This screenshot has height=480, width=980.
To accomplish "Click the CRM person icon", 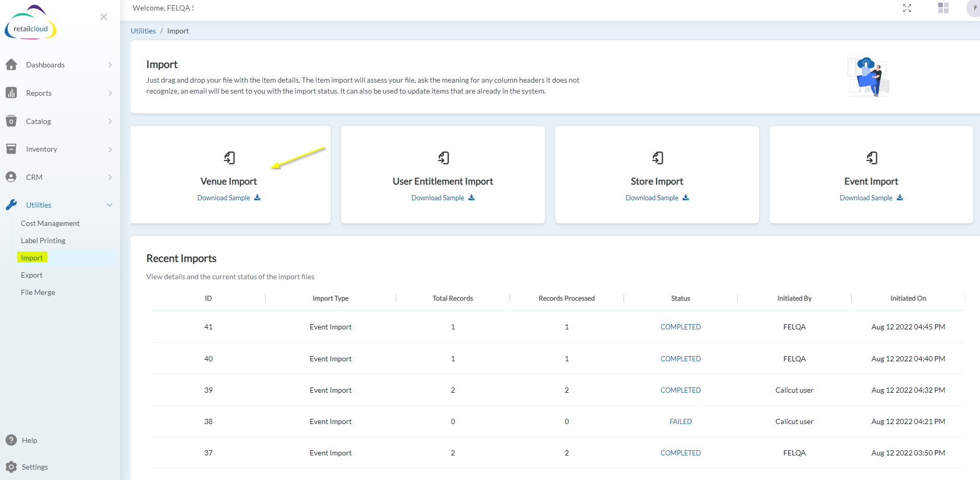I will (x=11, y=177).
